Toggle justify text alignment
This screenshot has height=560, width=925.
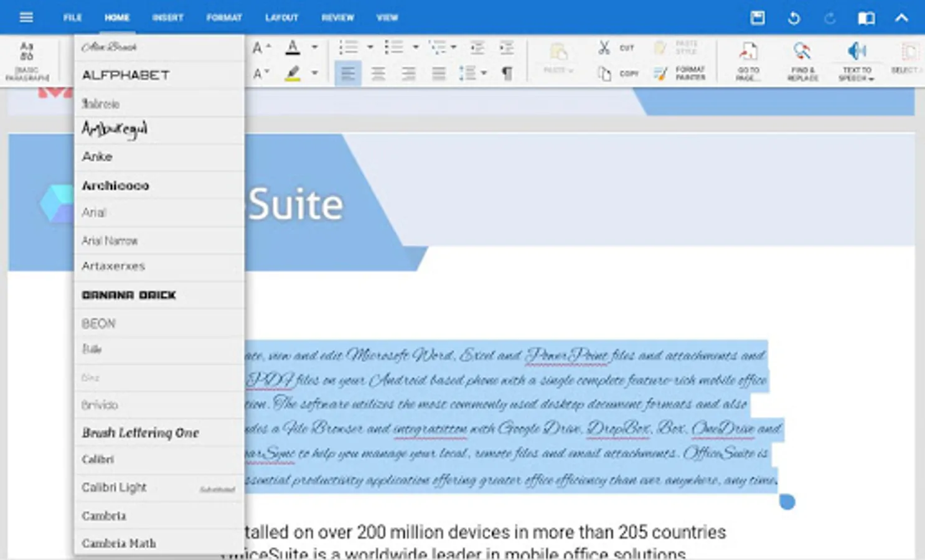(439, 74)
